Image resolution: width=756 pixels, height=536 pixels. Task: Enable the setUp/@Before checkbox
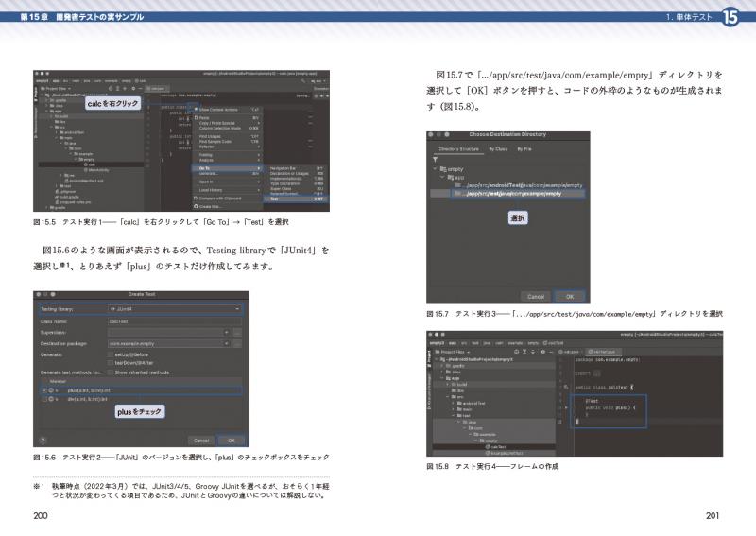[x=111, y=354]
